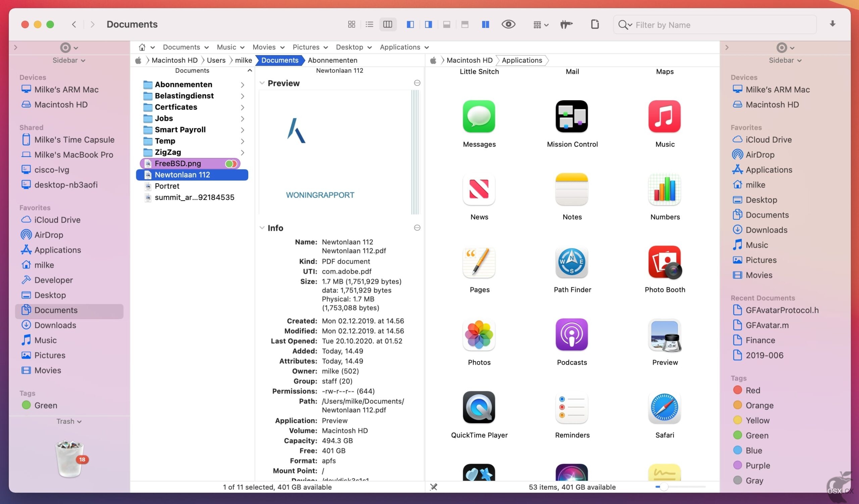
Task: Toggle right sidebar panel button
Action: [x=428, y=24]
